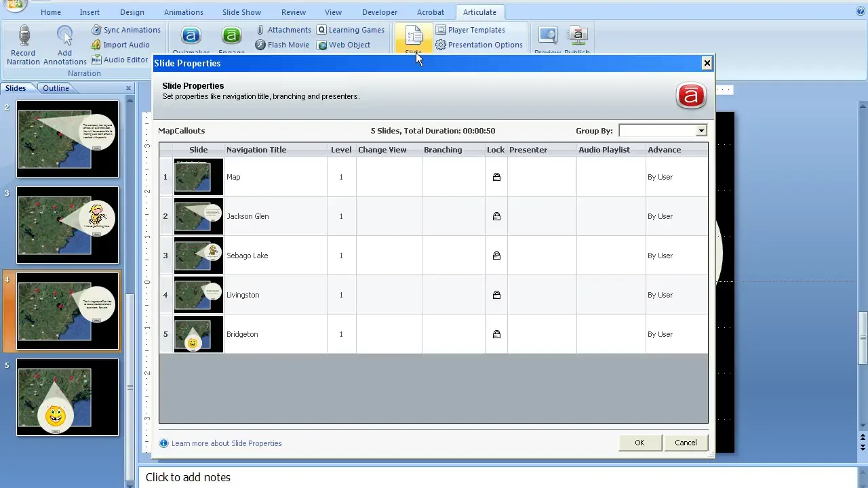Select slide 2 thumbnail in Slides pane
The width and height of the screenshot is (868, 488).
click(67, 139)
